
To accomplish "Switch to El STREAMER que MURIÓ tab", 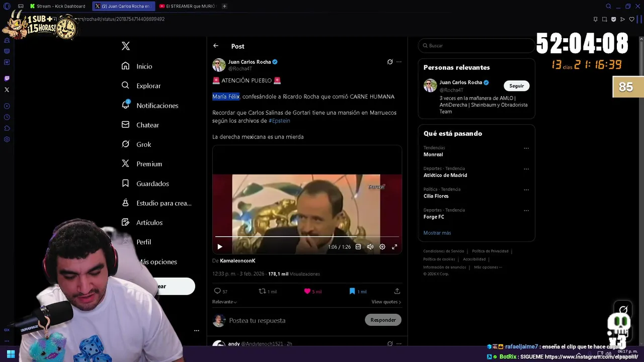I will click(x=188, y=6).
